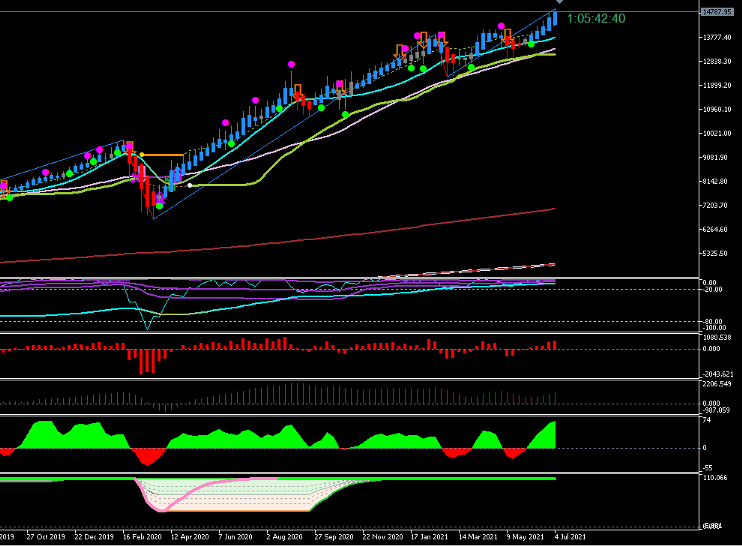Click the green oscillator peak at far right
The width and height of the screenshot is (742, 546).
552,426
